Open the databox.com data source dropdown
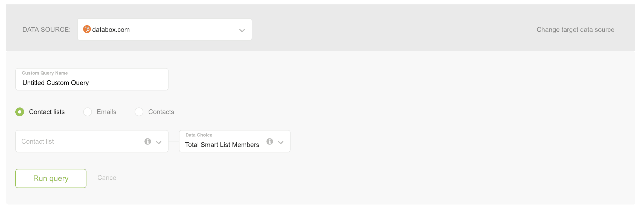Screen dimensions: 644x210 [x=164, y=30]
